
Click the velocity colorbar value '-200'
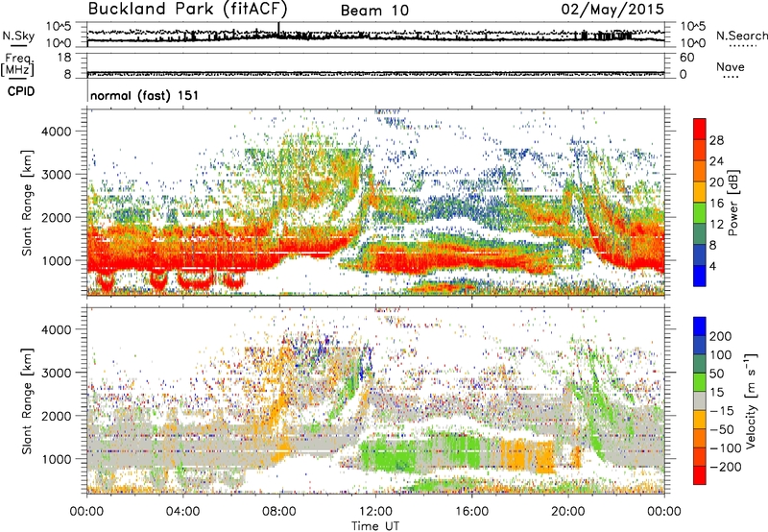[726, 467]
